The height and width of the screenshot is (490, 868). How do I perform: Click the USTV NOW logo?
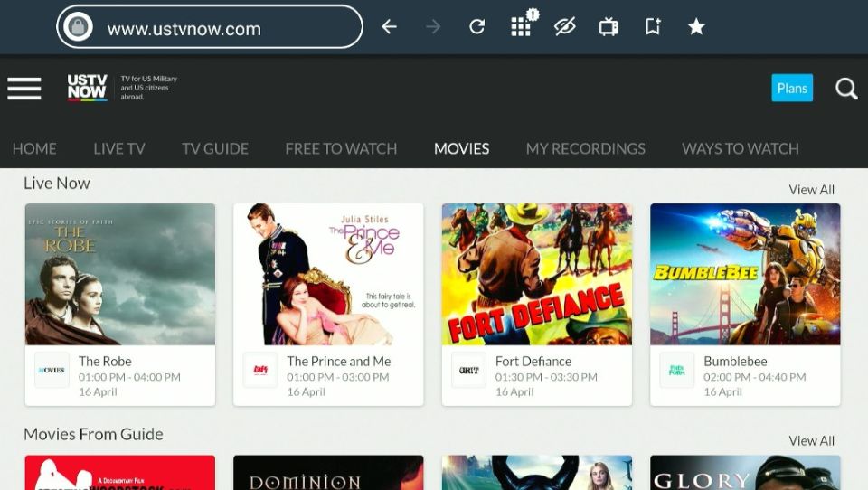tap(87, 88)
